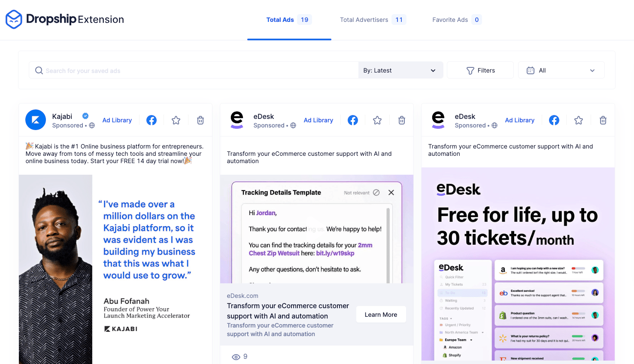The height and width of the screenshot is (364, 634).
Task: Favorite the Kajabi ad with the star
Action: [176, 120]
